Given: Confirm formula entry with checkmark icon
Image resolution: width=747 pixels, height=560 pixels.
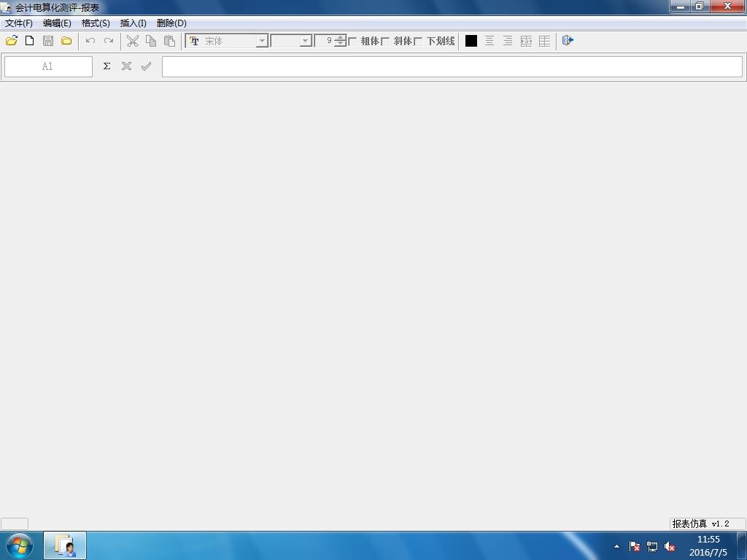Looking at the screenshot, I should coord(146,66).
